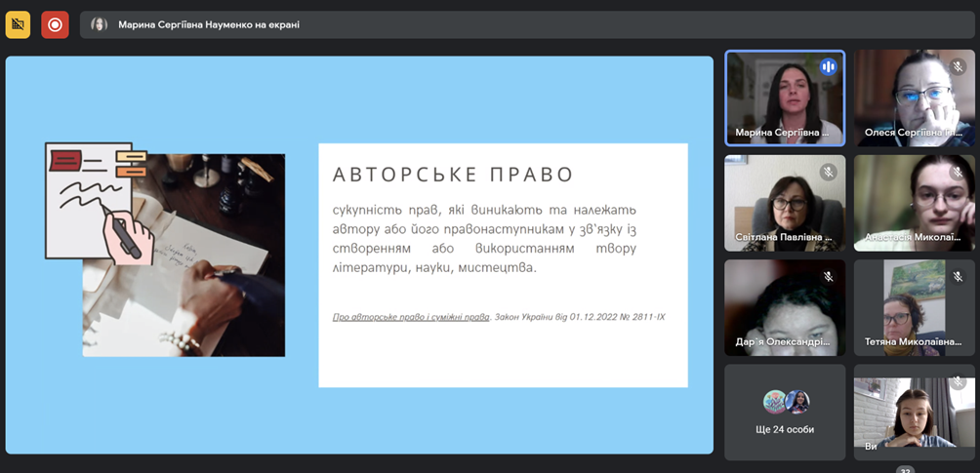Open the 'Про авторське право і суміжні права' link

coord(411,317)
